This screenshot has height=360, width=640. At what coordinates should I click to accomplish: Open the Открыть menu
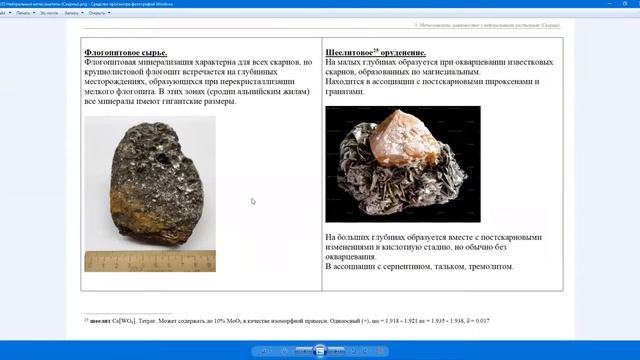click(x=99, y=13)
